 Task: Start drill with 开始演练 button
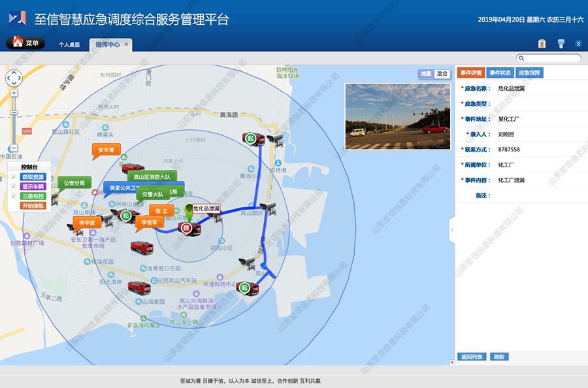(33, 206)
